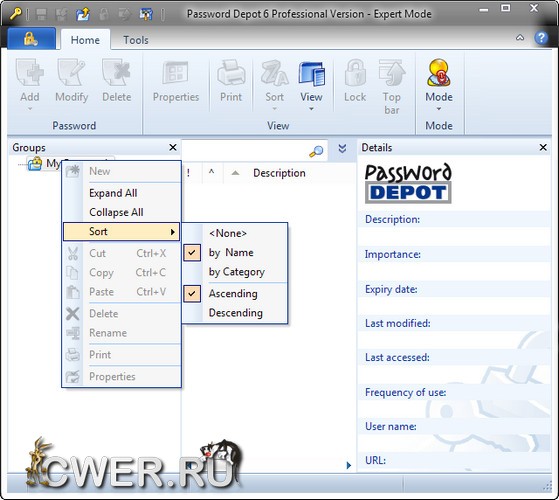This screenshot has width=559, height=500.
Task: Click the Mode user icon in the ribbon
Action: tap(439, 72)
